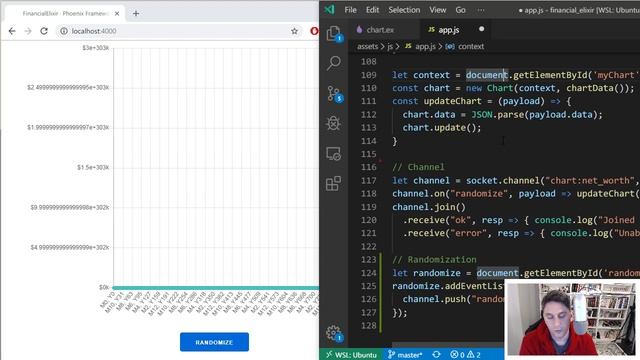Click the browser back arrow
This screenshot has width=640, height=360.
(x=12, y=31)
